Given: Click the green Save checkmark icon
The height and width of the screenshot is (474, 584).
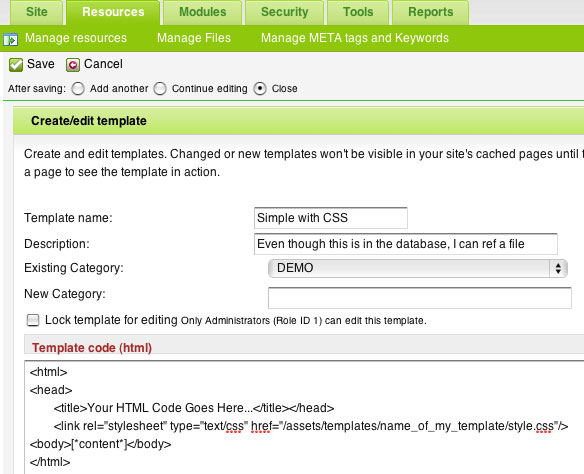Looking at the screenshot, I should 16,65.
